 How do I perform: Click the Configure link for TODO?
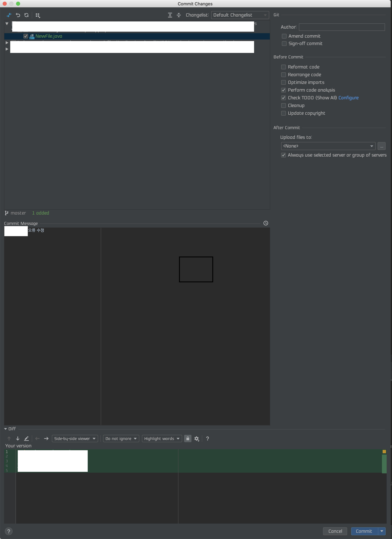click(348, 98)
